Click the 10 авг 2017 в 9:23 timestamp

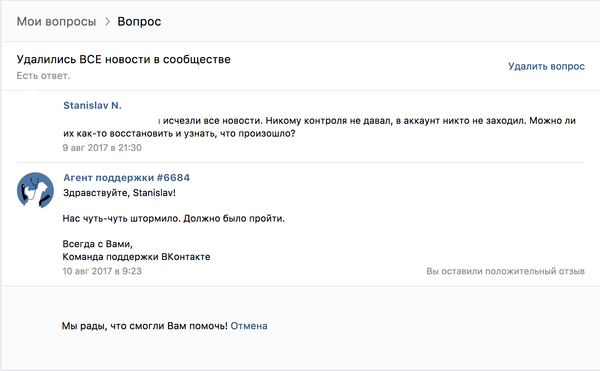(102, 271)
